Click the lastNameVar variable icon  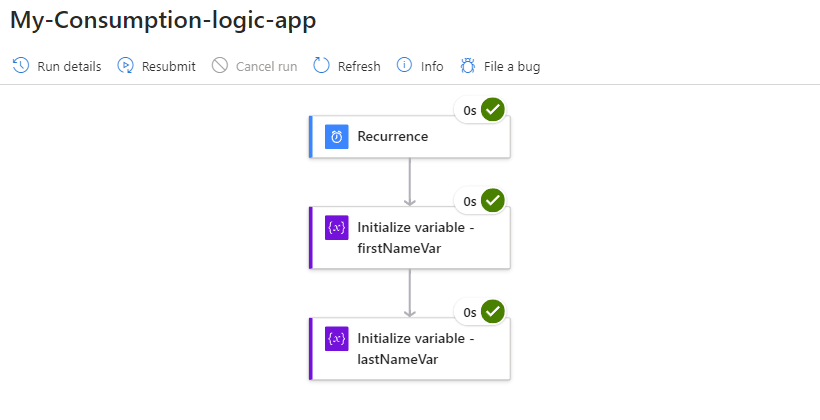tap(337, 338)
